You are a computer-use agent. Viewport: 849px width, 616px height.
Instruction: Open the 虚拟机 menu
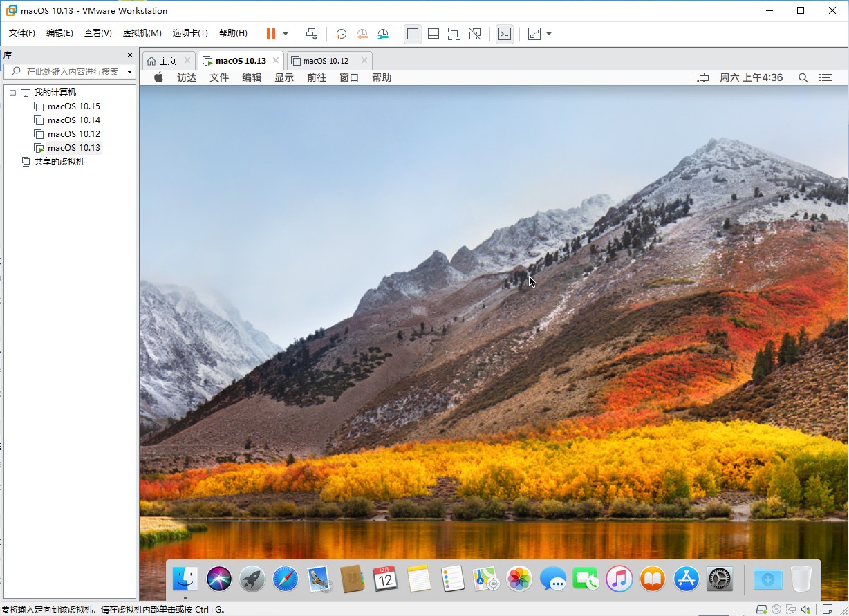coord(142,32)
